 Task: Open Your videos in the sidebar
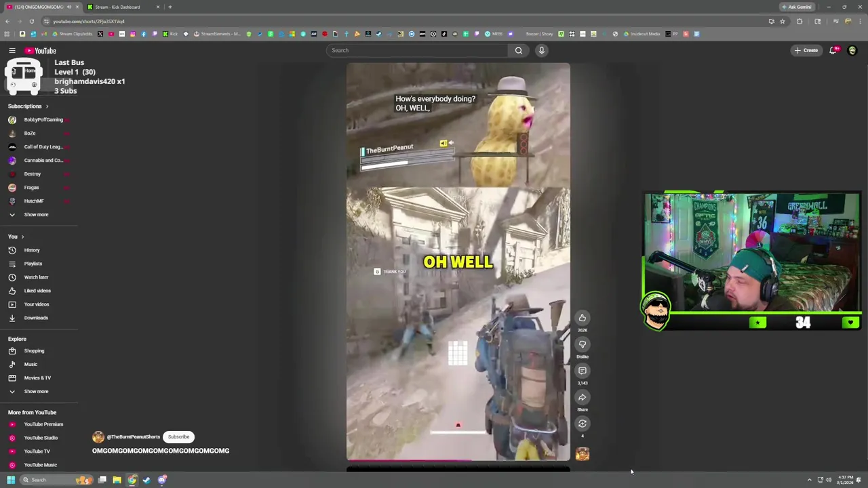pyautogui.click(x=37, y=304)
